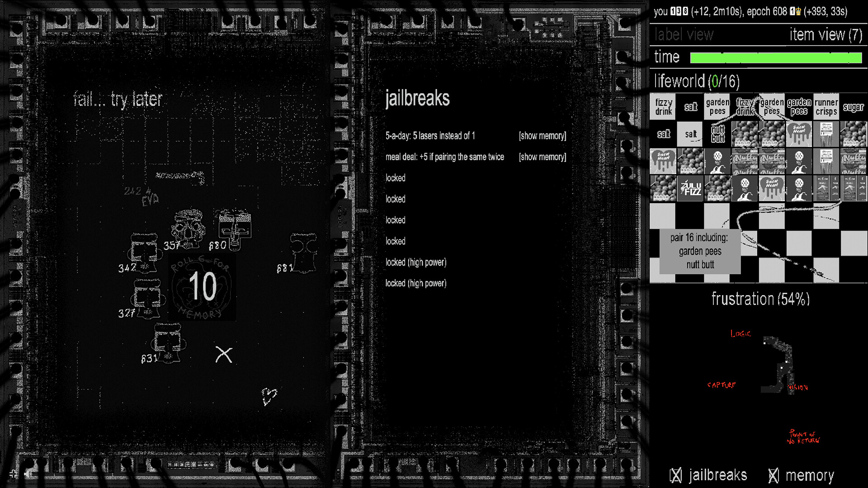Screen dimensions: 868x488
Task: Switch to item view (7)
Action: [x=826, y=35]
